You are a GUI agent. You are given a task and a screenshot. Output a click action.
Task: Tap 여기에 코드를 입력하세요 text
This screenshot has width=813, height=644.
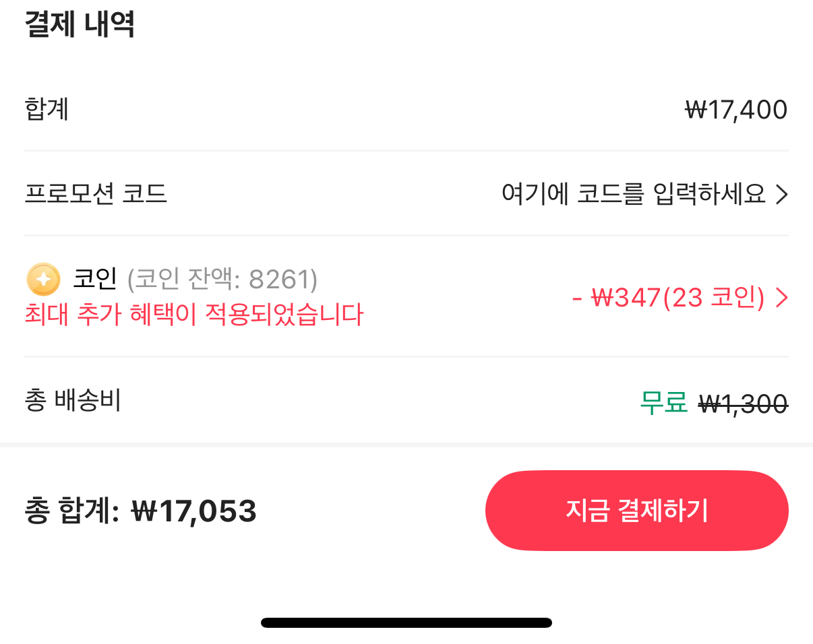(x=634, y=195)
